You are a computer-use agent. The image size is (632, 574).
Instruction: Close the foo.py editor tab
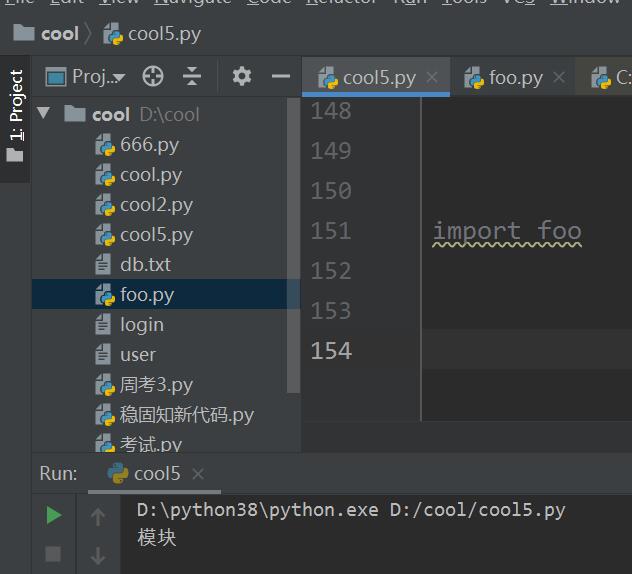pyautogui.click(x=559, y=77)
